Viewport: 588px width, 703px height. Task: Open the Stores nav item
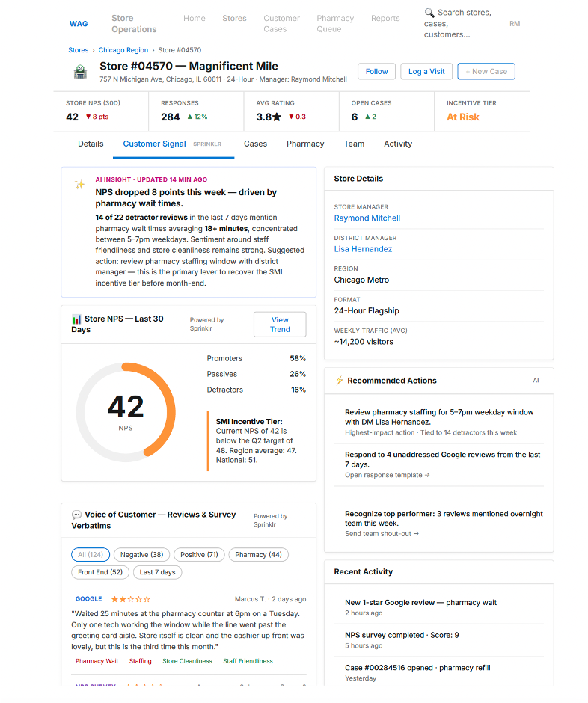[x=234, y=19]
